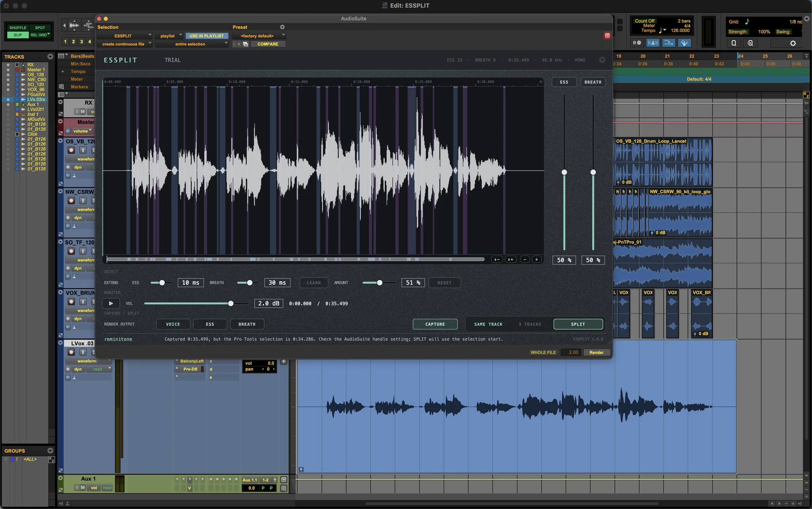
Task: Select the ESS render output tab
Action: click(210, 324)
